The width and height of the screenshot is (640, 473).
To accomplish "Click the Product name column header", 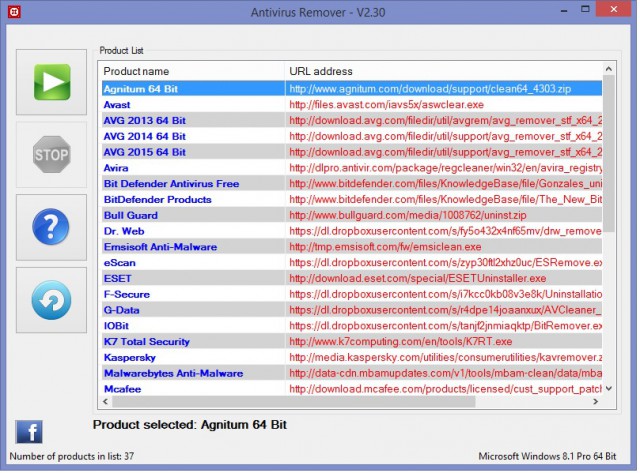I will 193,71.
